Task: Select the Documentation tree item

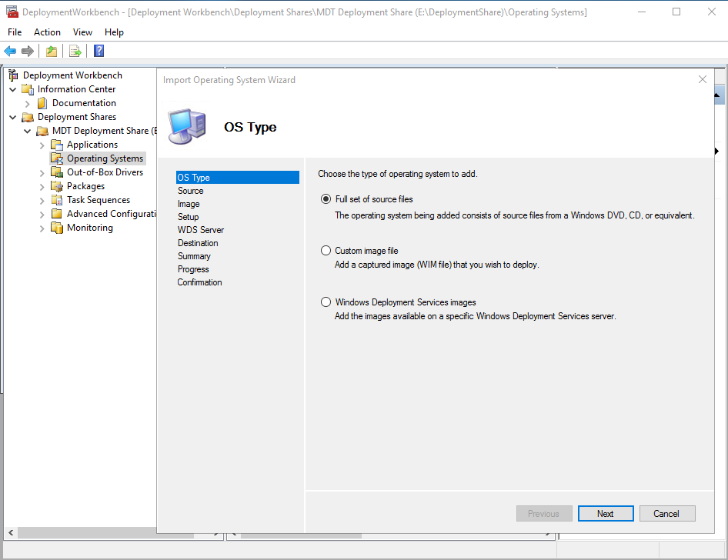Action: coord(84,103)
